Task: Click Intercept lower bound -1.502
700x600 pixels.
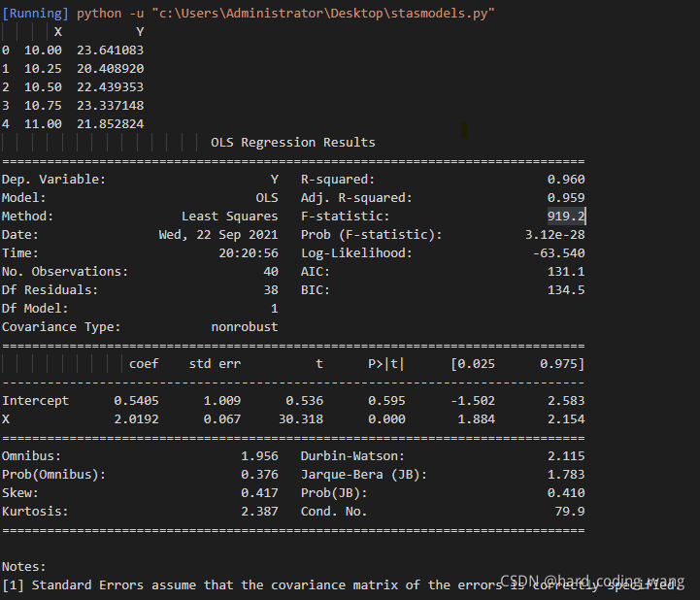Action: click(x=473, y=400)
